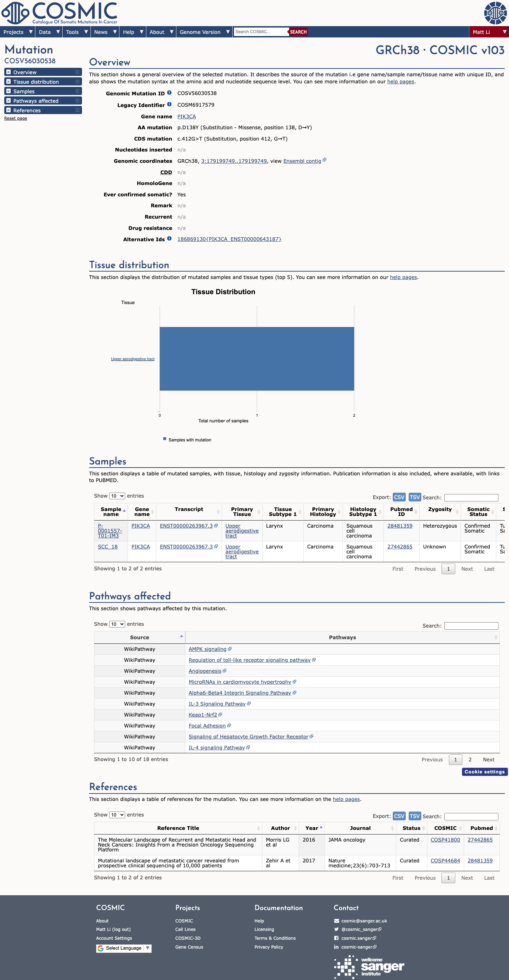Click info icon beside Alternative Ids

[169, 238]
